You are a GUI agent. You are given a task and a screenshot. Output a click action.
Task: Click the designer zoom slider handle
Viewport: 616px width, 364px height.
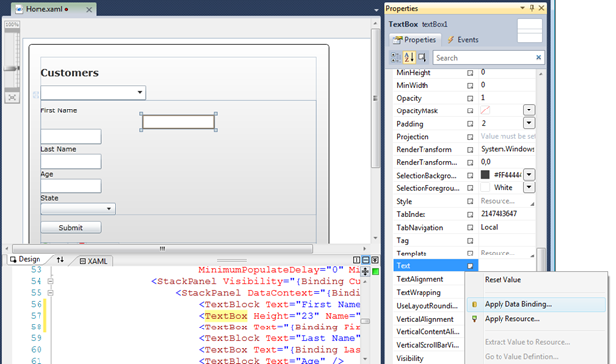pyautogui.click(x=12, y=69)
